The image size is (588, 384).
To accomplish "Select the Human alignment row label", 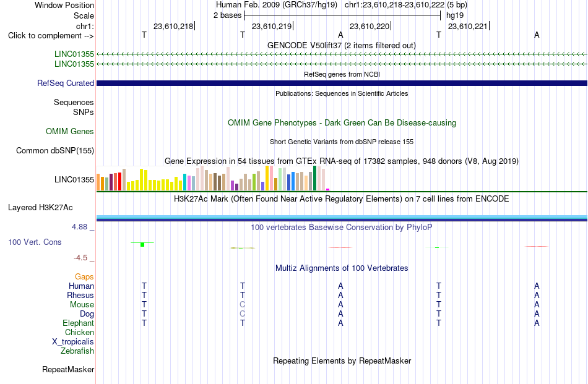I will point(81,286).
